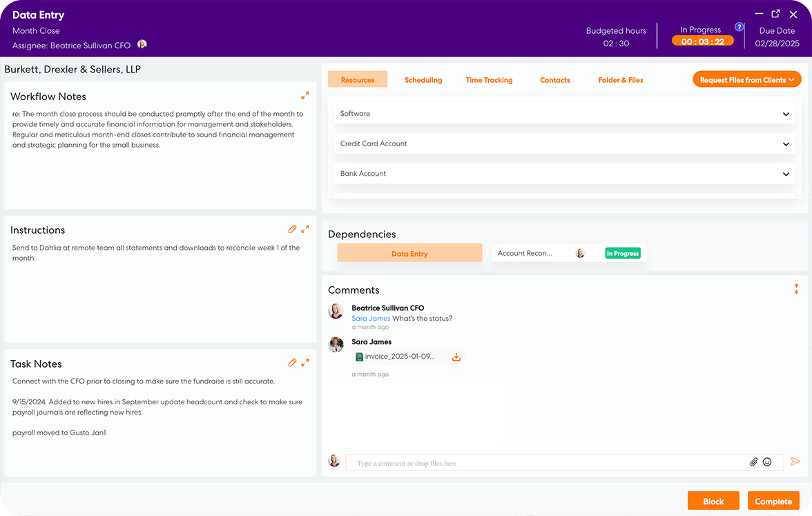Open the emoji picker
The image size is (812, 516).
[x=767, y=462]
